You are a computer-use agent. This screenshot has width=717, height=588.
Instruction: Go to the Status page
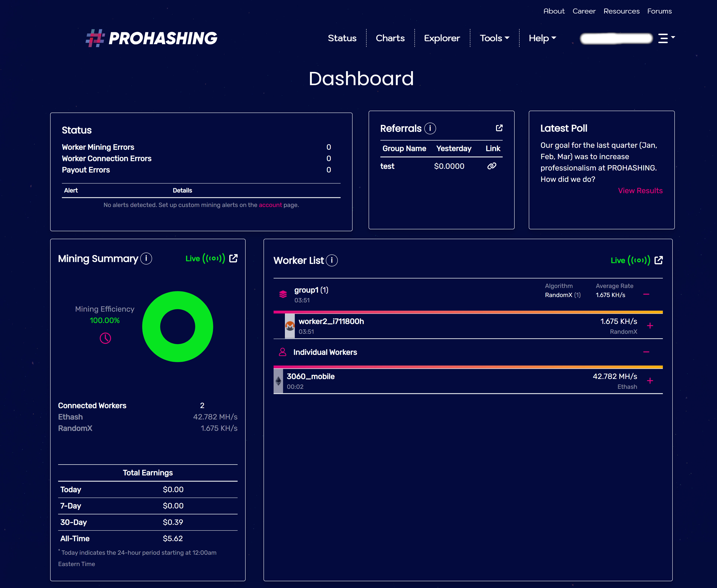pos(342,38)
